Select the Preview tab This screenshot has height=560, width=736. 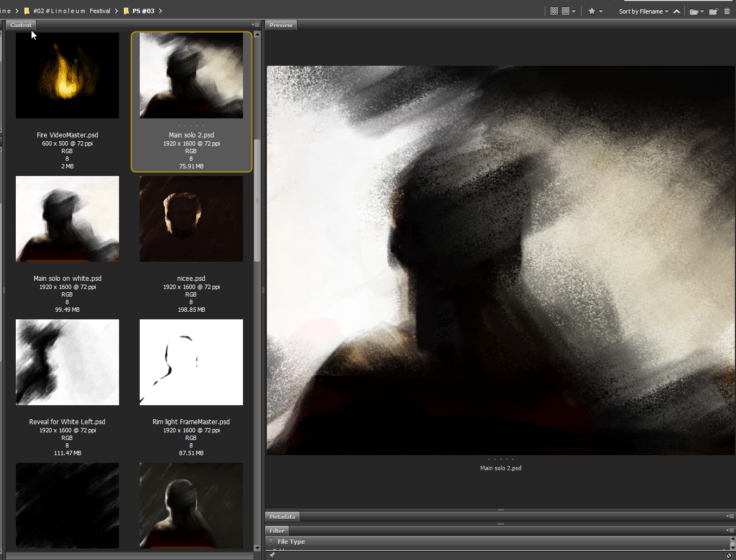pos(281,25)
